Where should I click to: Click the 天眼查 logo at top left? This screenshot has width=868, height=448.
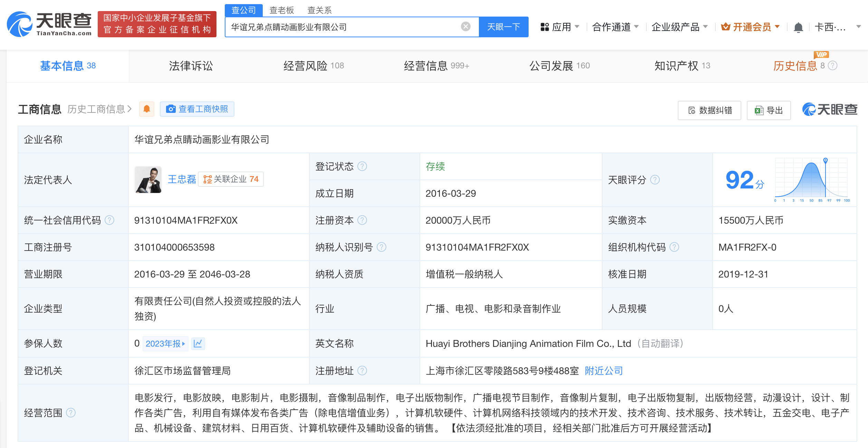49,24
